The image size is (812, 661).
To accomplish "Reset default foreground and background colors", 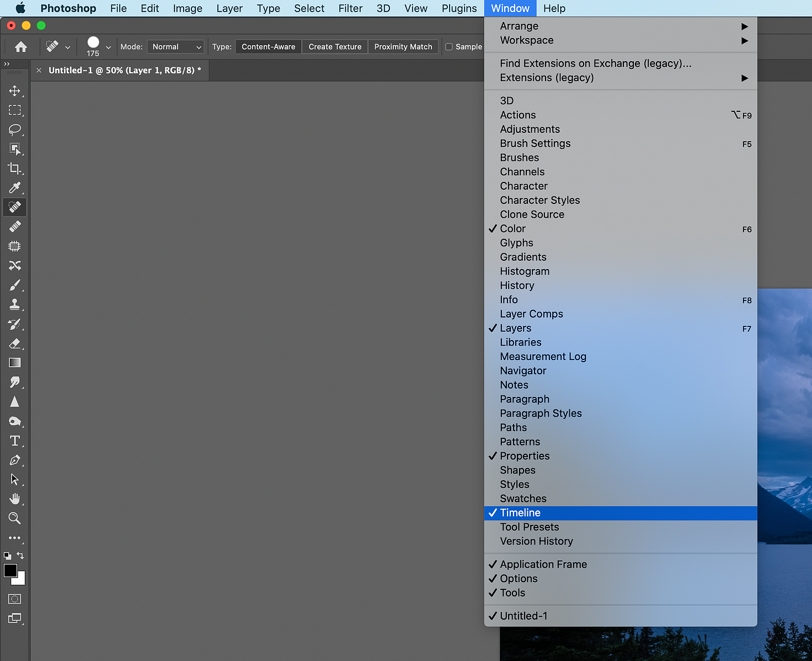I will point(7,556).
